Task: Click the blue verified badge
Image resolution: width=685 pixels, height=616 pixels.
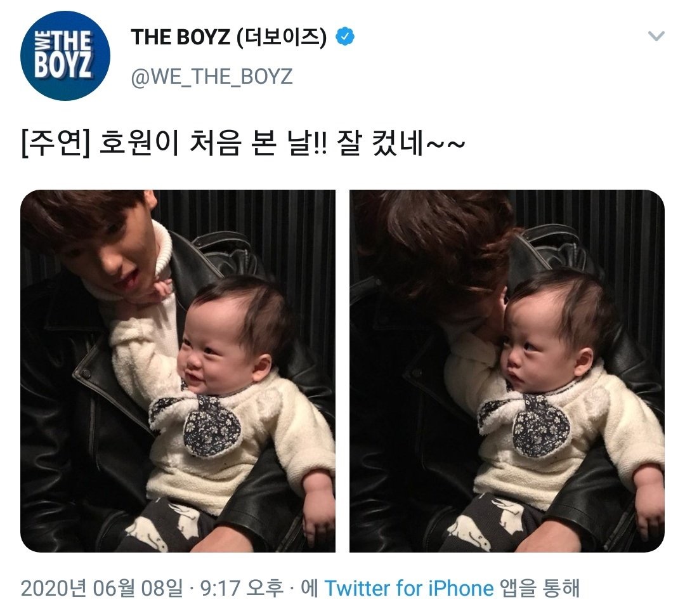Action: (x=344, y=37)
